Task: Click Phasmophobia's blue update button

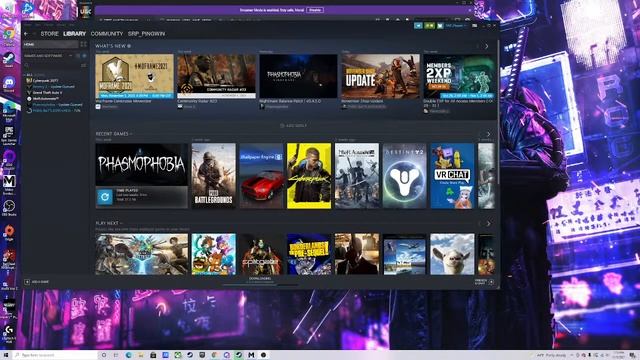Action: (105, 197)
